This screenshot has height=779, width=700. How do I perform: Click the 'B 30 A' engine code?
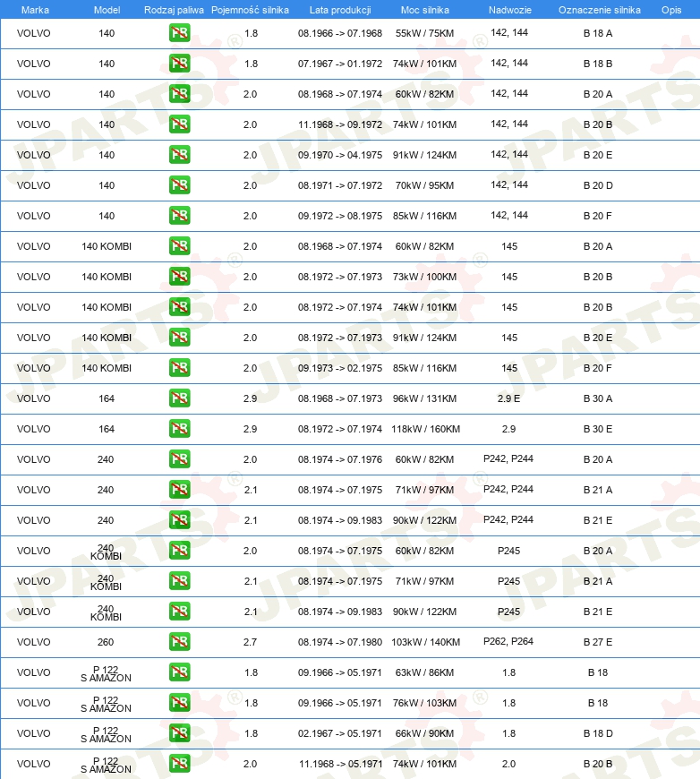[x=598, y=398]
